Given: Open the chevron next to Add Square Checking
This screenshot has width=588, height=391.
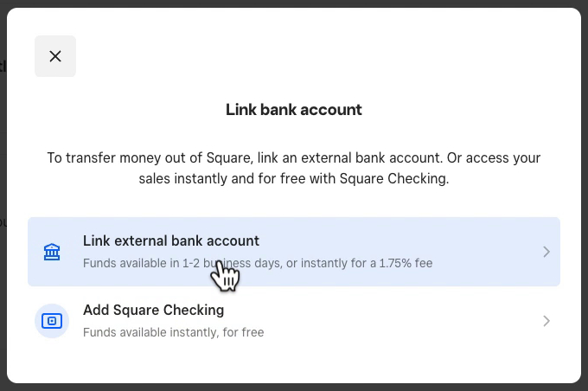Looking at the screenshot, I should 546,321.
